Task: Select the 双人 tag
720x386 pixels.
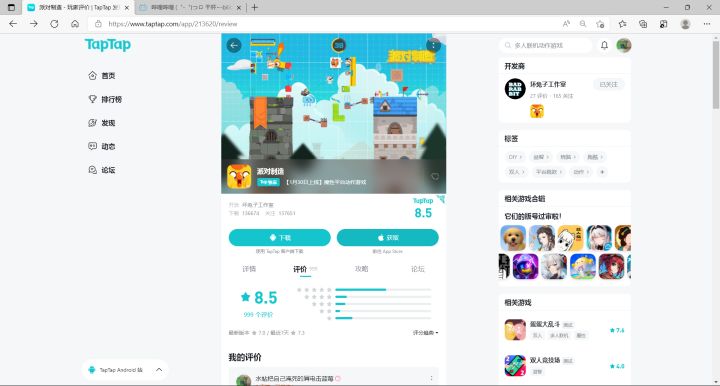Action: [516, 172]
